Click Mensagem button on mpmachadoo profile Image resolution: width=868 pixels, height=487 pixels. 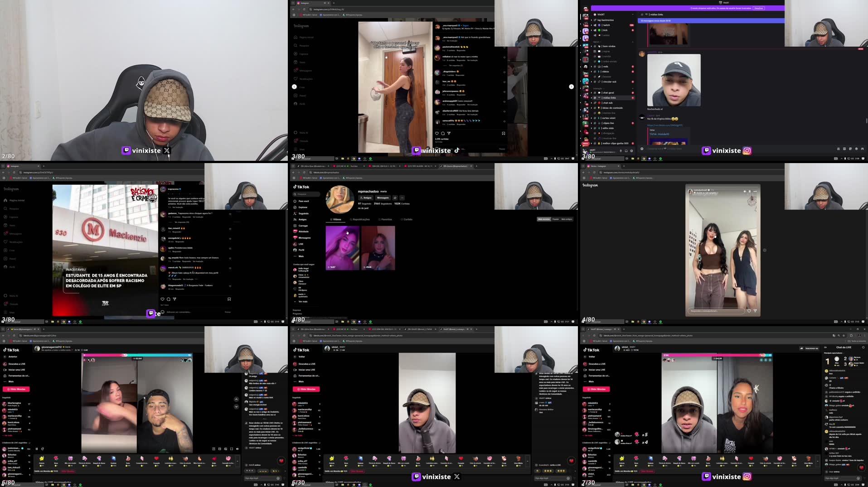382,198
